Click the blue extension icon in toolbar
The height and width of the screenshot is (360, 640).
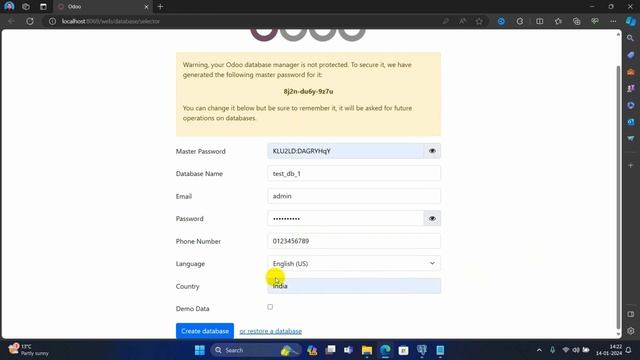click(x=501, y=21)
